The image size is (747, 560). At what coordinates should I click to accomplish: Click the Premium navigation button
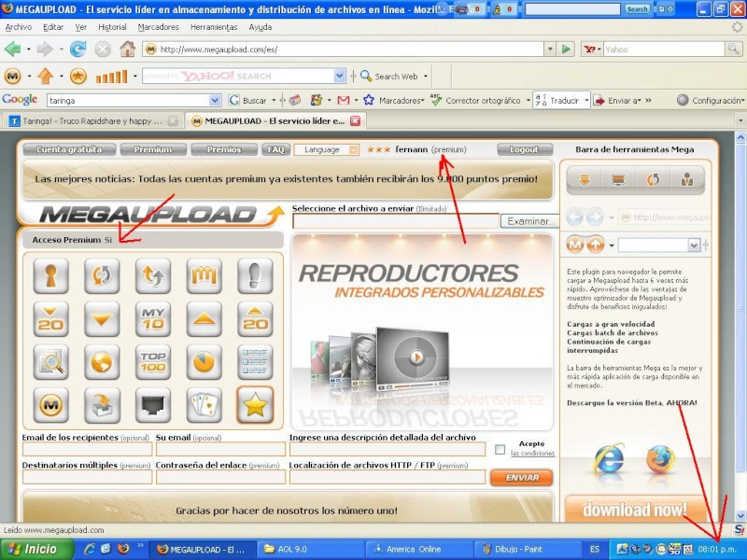153,149
